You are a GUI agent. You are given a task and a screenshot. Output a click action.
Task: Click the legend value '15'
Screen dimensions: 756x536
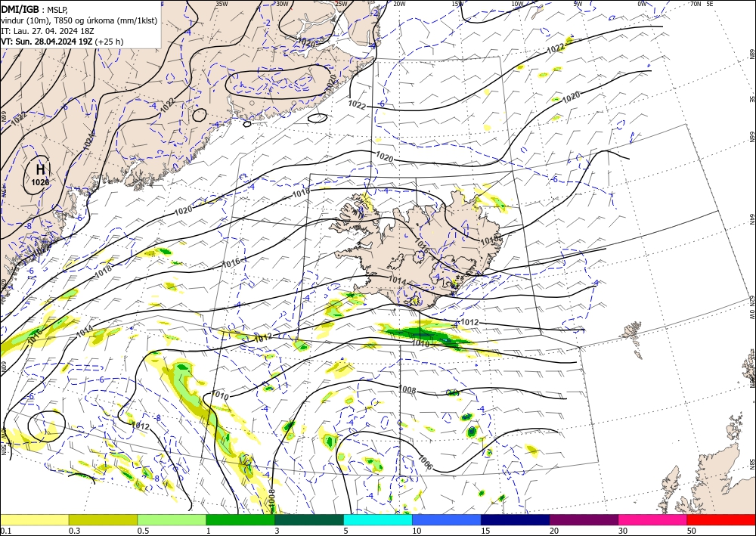point(485,531)
